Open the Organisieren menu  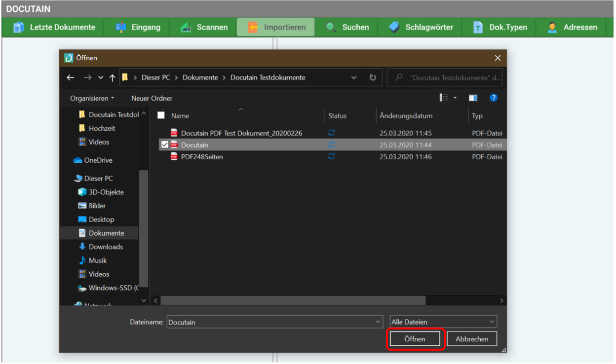[92, 98]
